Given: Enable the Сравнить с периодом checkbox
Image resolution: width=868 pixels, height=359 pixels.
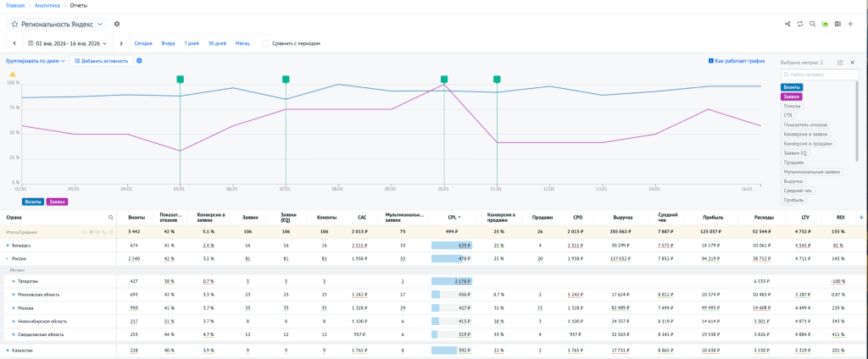Looking at the screenshot, I should click(x=265, y=43).
